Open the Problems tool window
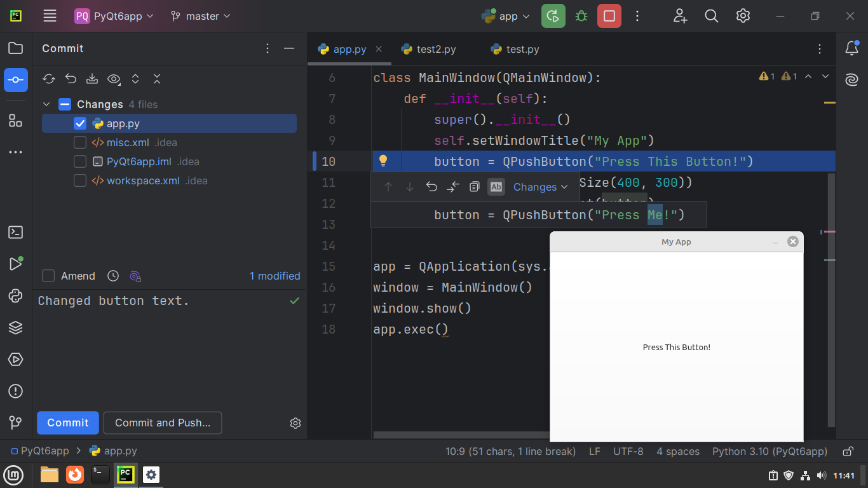This screenshot has width=868, height=488. click(16, 391)
